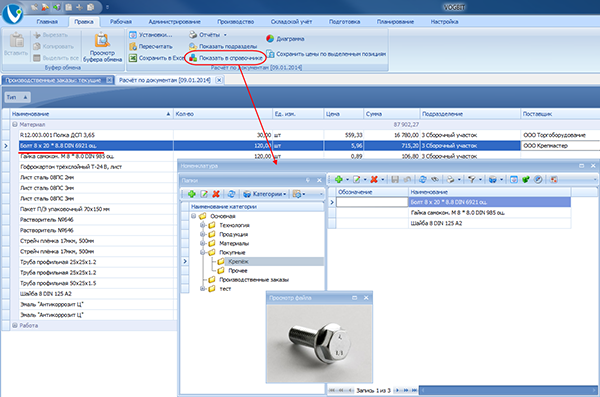Screen dimensions: 600x397
Task: Select the Продукция folder
Action: 233,234
